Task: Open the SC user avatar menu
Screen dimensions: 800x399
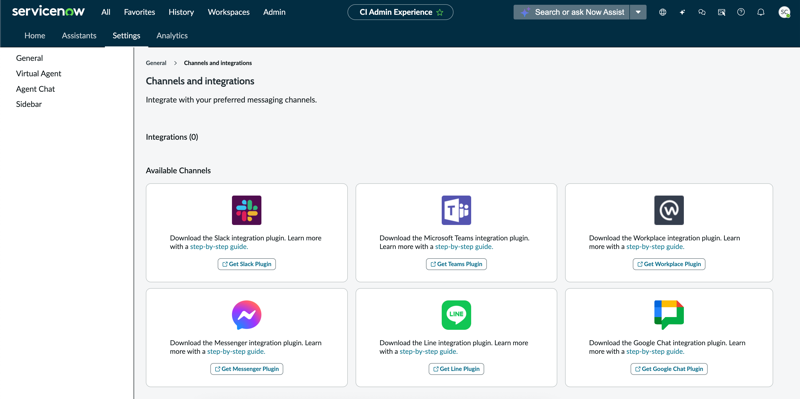Action: click(x=784, y=12)
